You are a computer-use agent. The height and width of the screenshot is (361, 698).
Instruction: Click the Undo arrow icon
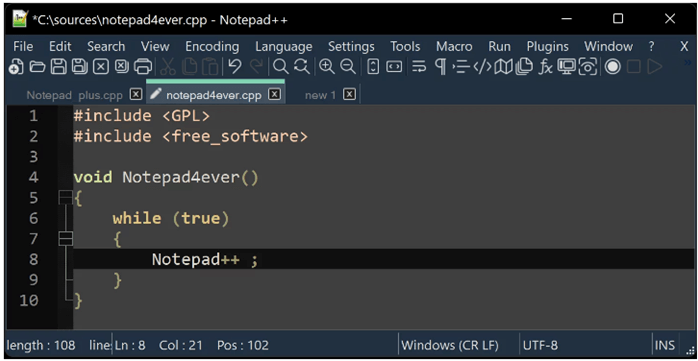[x=235, y=67]
